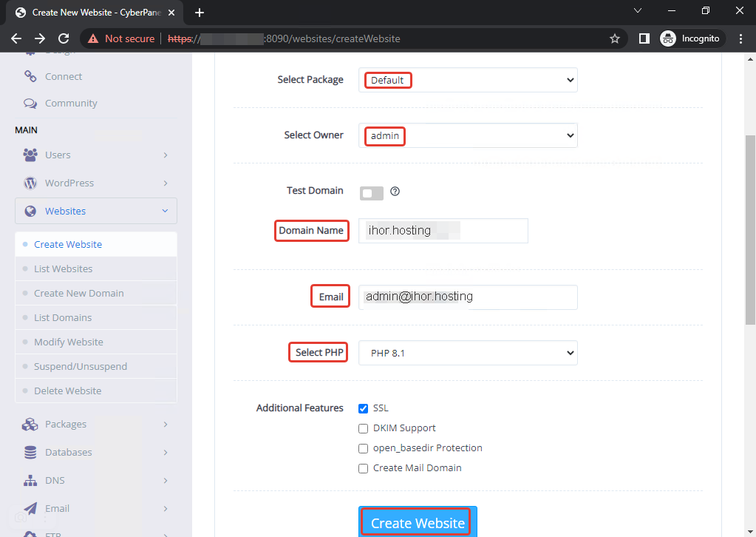Close the Create New Website tab
This screenshot has height=537, width=756.
[x=171, y=13]
